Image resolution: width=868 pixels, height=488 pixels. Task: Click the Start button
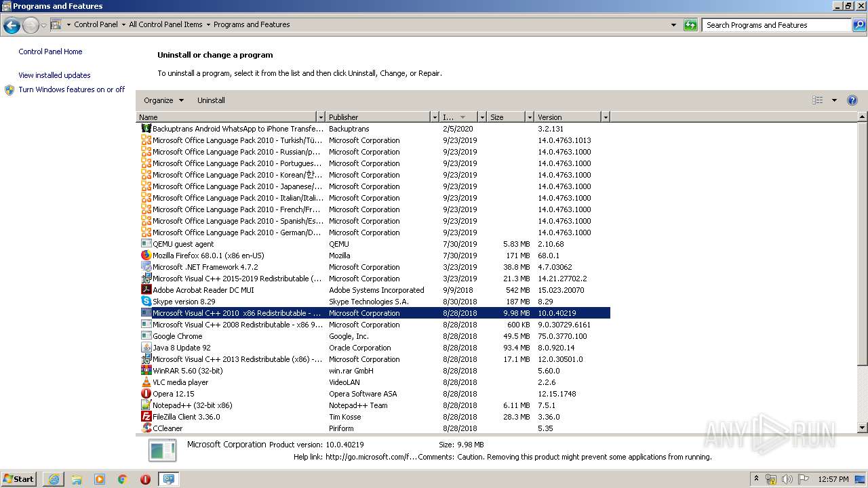coord(19,479)
